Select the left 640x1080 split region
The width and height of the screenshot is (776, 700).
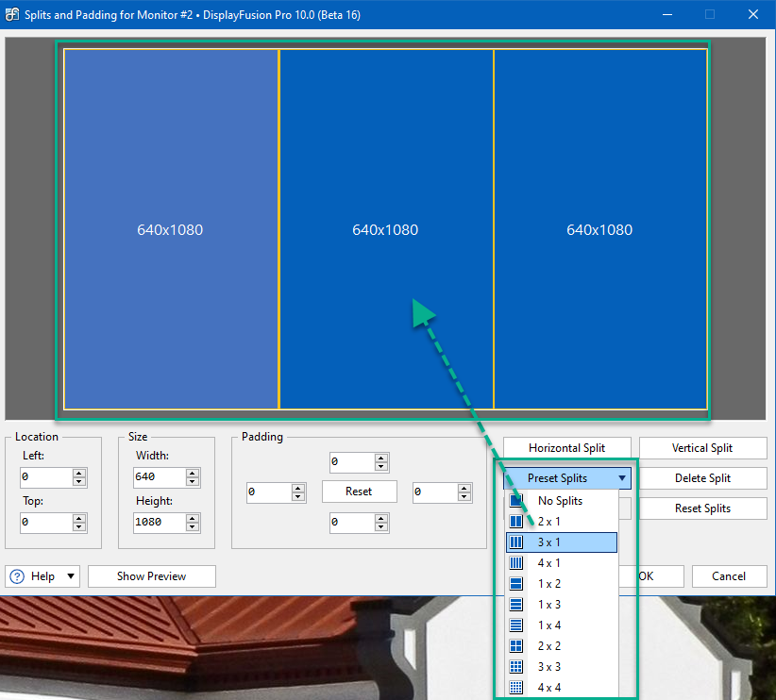coord(171,229)
